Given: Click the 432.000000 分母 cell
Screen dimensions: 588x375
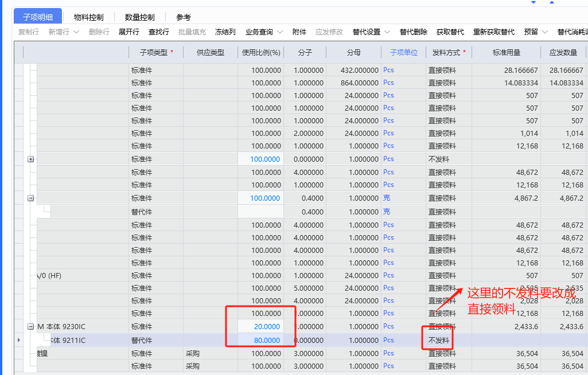Looking at the screenshot, I should [353, 70].
